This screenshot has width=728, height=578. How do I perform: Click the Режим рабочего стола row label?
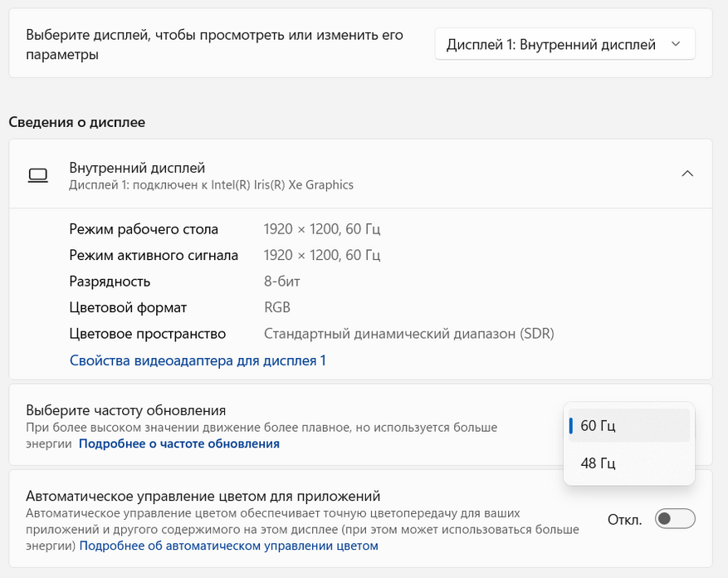click(x=144, y=229)
